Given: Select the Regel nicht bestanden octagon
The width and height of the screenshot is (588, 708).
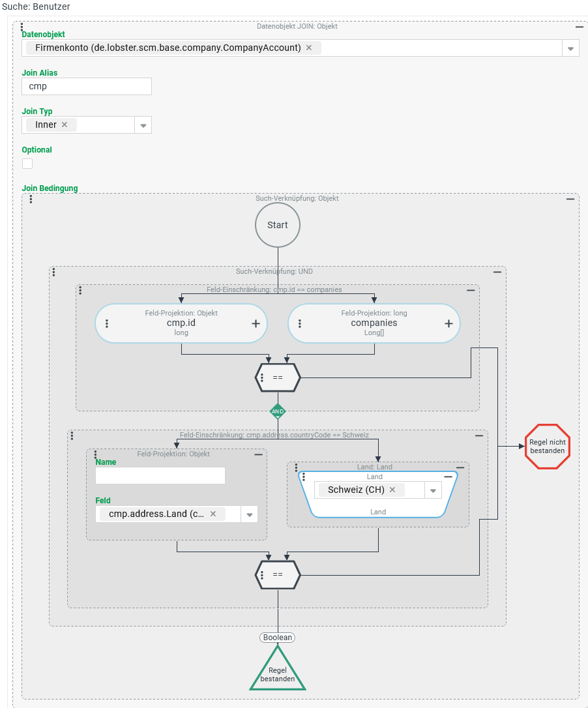Looking at the screenshot, I should [547, 446].
